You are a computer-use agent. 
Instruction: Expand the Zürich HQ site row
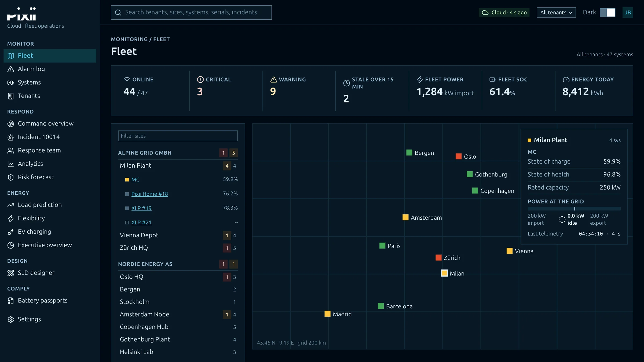point(178,248)
